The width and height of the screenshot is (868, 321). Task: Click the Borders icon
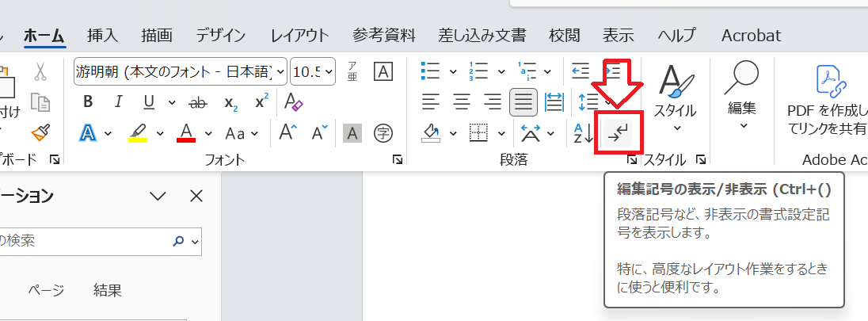point(478,133)
